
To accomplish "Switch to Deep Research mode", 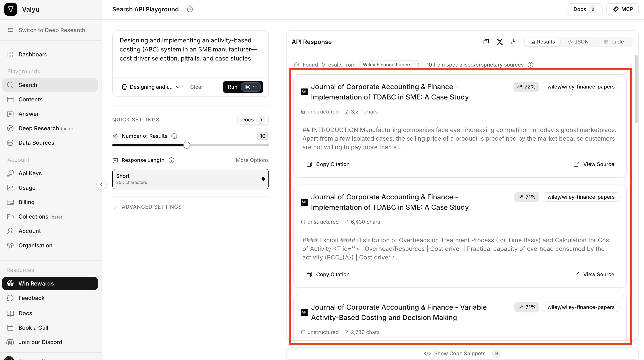I will (x=51, y=30).
